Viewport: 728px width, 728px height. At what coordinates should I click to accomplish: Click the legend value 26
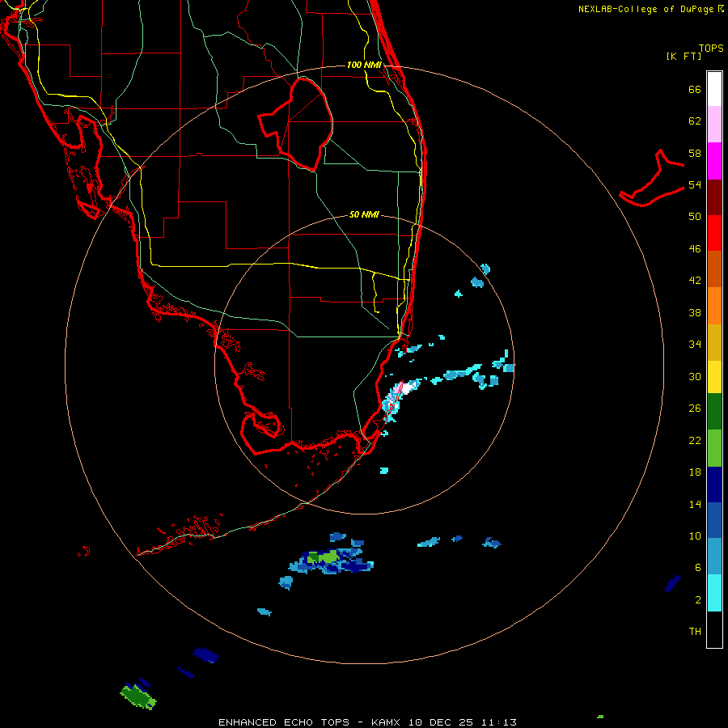(695, 408)
